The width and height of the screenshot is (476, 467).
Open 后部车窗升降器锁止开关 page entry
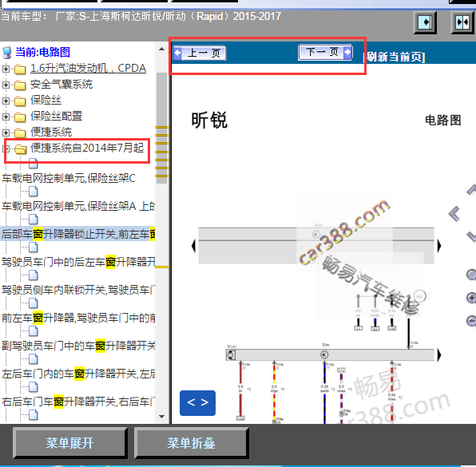tap(78, 234)
